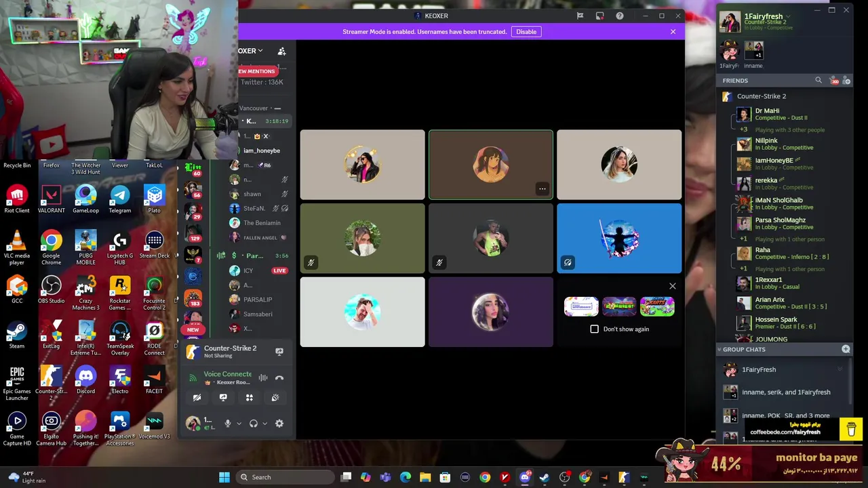Create new Steam group chat
The image size is (868, 488).
pyautogui.click(x=846, y=349)
